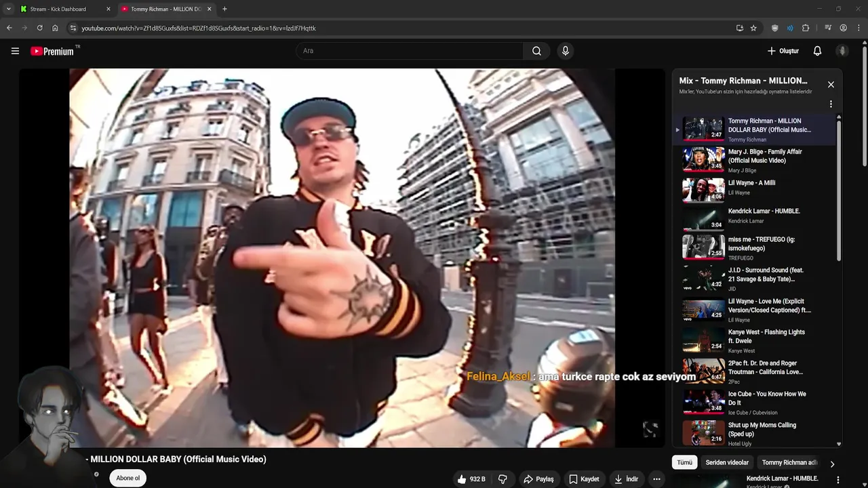Reload the current page
Image resolution: width=868 pixels, height=488 pixels.
click(x=39, y=28)
